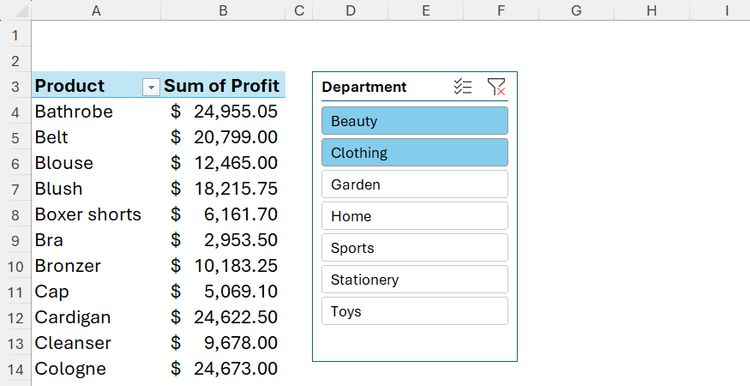Toggle the slicer Multi-Select icon
This screenshot has height=386, width=750.
[463, 87]
